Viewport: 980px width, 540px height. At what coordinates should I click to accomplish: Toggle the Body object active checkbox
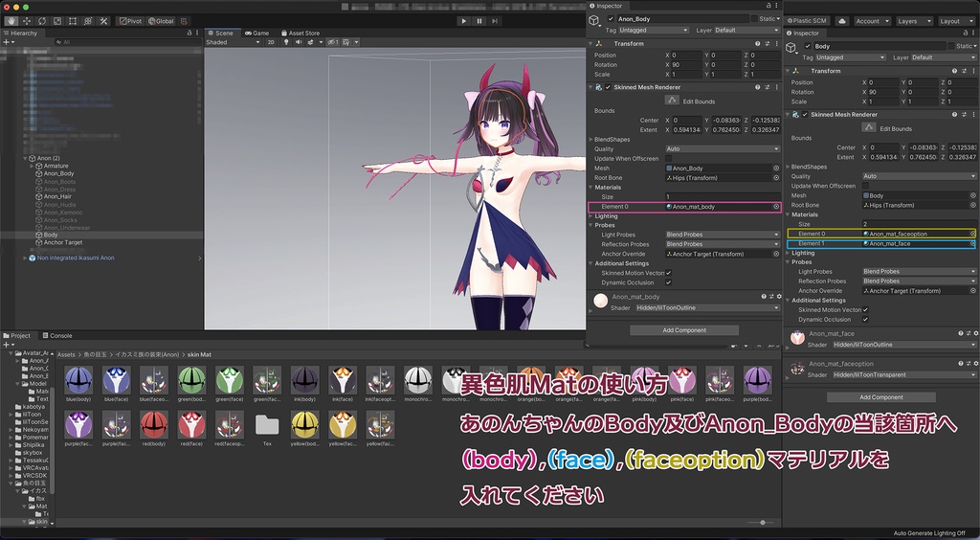click(808, 46)
